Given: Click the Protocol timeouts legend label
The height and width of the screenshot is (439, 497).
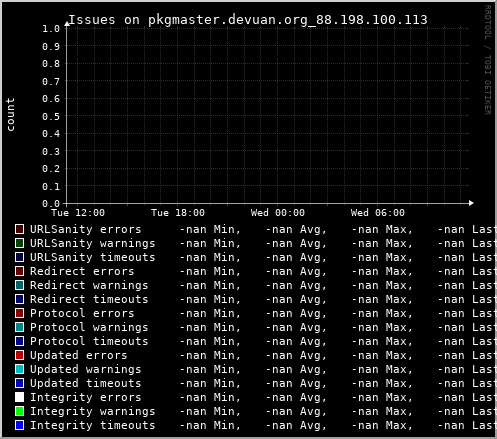Looking at the screenshot, I should click(x=89, y=341).
